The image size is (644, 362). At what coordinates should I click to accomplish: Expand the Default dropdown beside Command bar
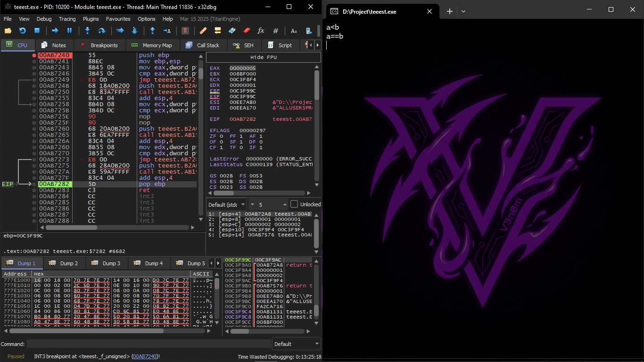point(296,344)
